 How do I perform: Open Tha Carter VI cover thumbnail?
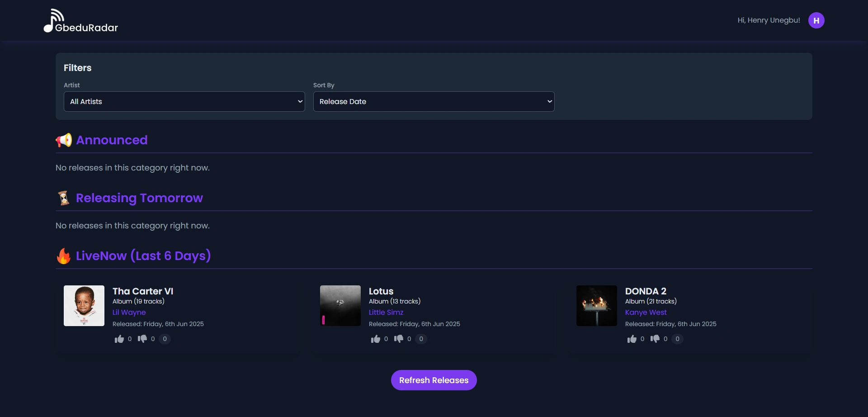pos(84,306)
